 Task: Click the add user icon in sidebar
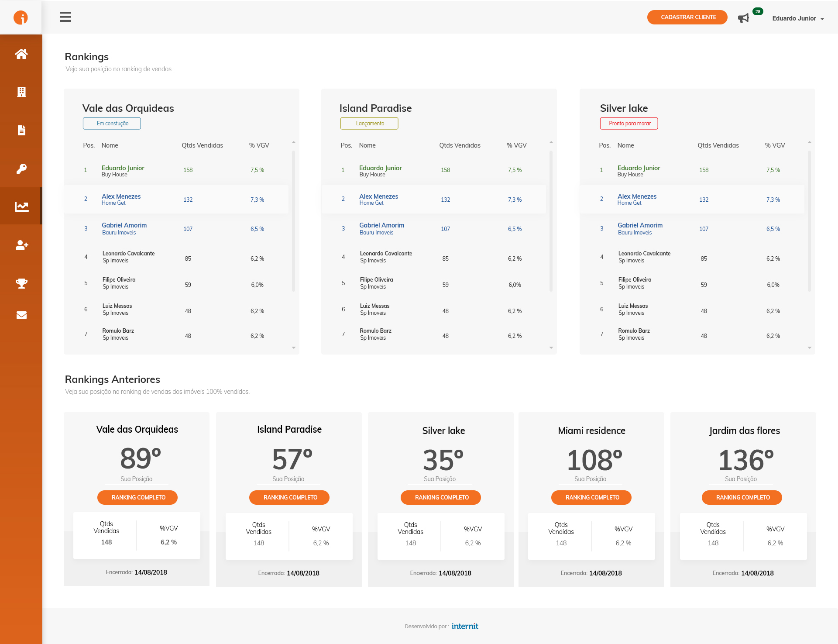coord(21,245)
